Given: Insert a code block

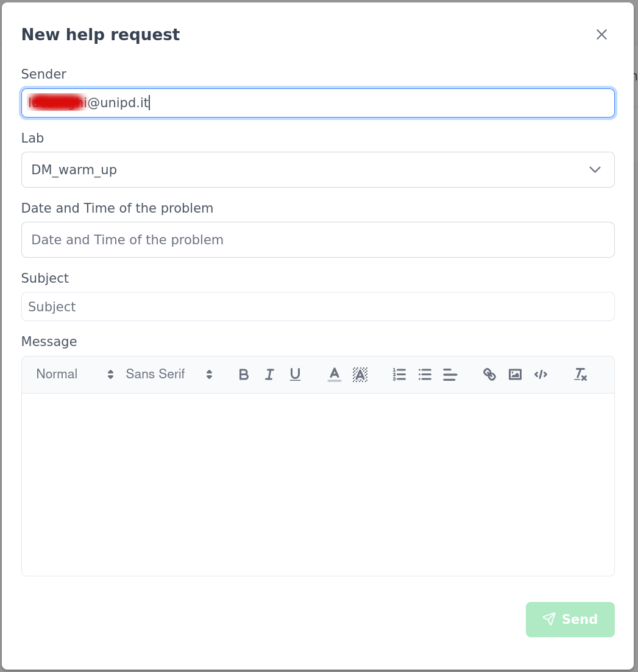Looking at the screenshot, I should [541, 375].
